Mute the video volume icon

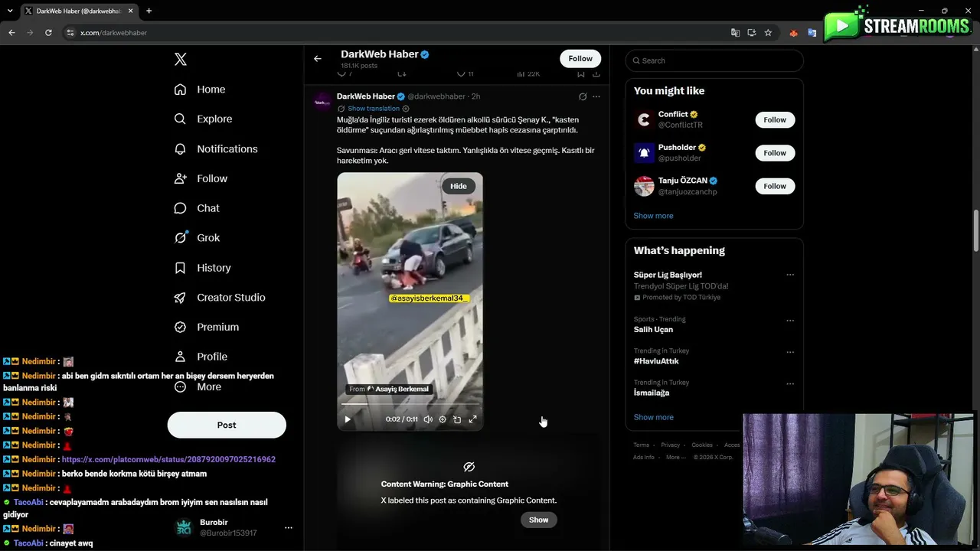point(428,419)
